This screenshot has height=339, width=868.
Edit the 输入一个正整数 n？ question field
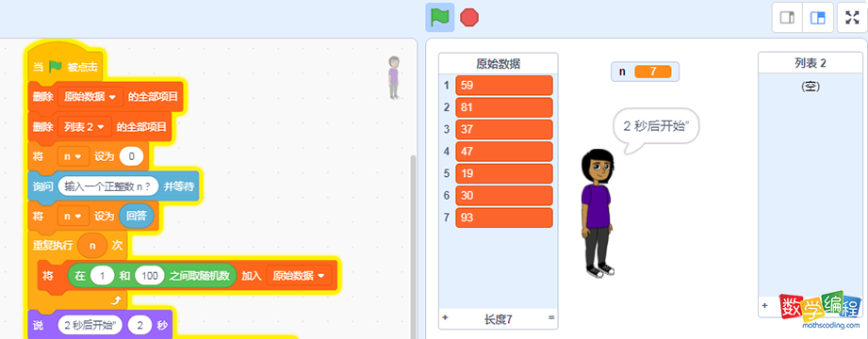107,186
